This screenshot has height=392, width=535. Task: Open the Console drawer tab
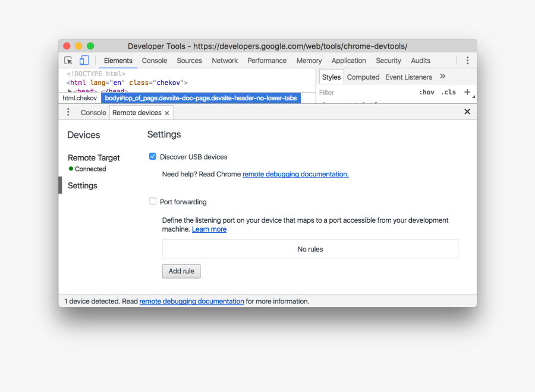click(x=93, y=113)
